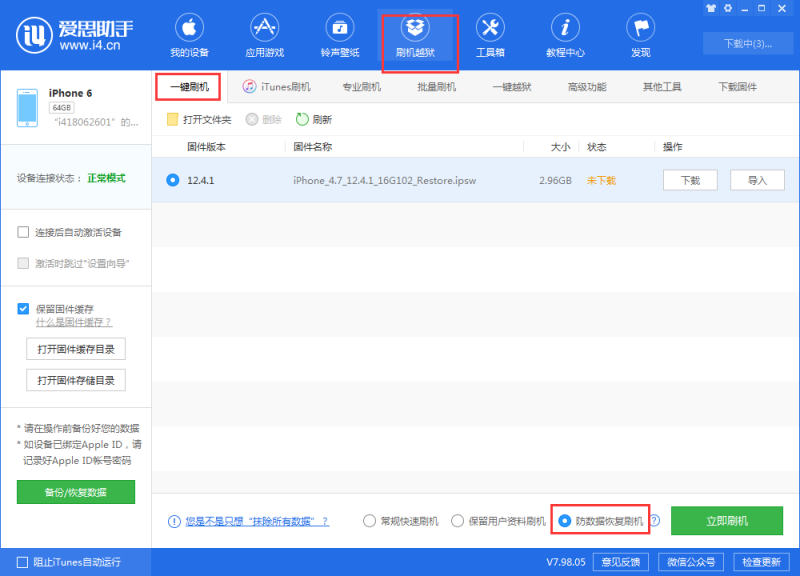Open the 工具箱 toolbox section
Screen dimensions: 800x576
coord(490,36)
